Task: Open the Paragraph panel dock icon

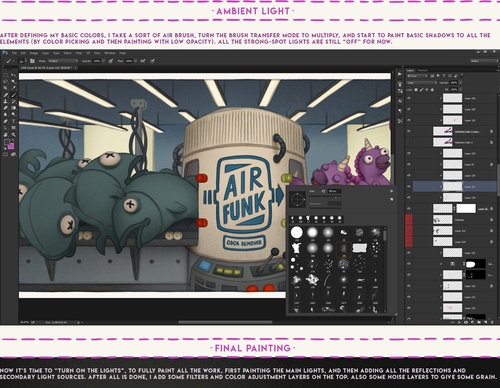Action: click(x=400, y=111)
